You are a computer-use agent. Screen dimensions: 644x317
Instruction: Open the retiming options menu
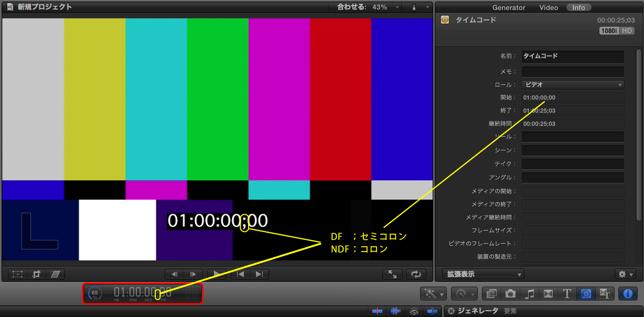coord(464,294)
